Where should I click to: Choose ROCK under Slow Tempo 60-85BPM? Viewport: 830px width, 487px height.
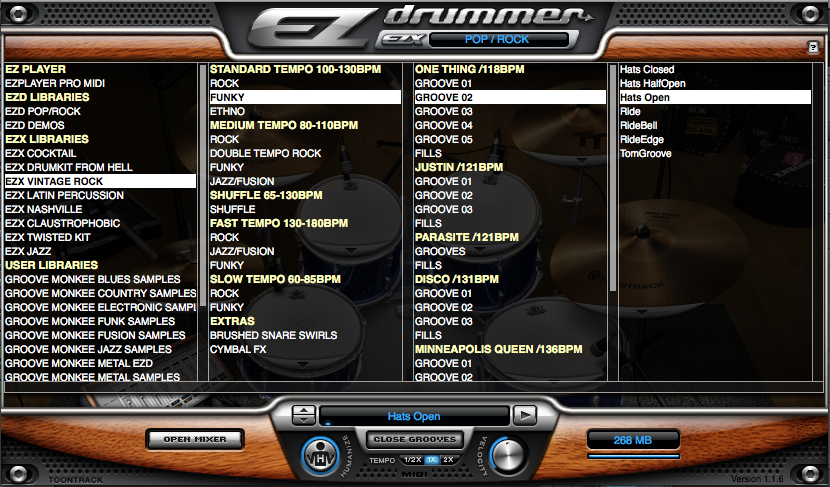[x=305, y=293]
